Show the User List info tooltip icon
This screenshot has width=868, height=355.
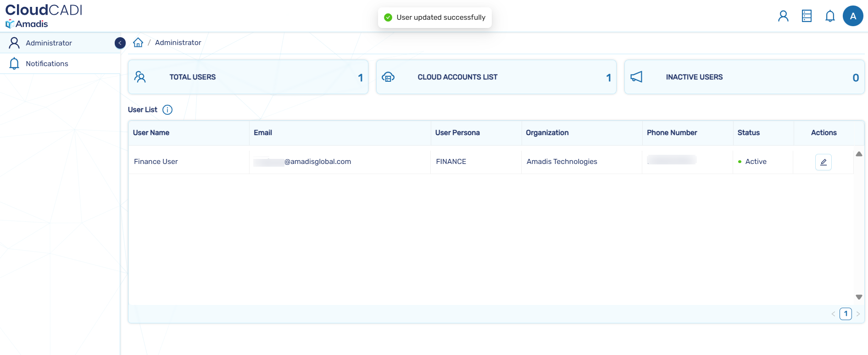coord(167,110)
